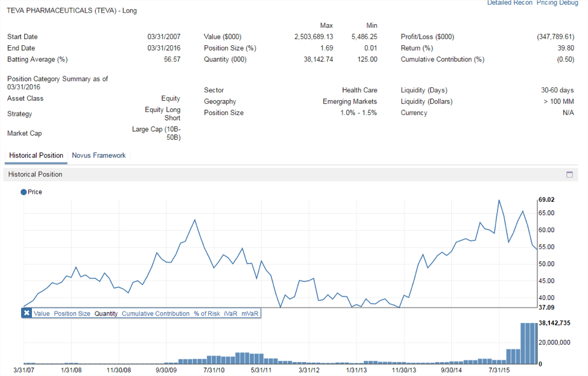Click the 69.02 price axis maximum label
The width and height of the screenshot is (588, 376).
coord(546,200)
